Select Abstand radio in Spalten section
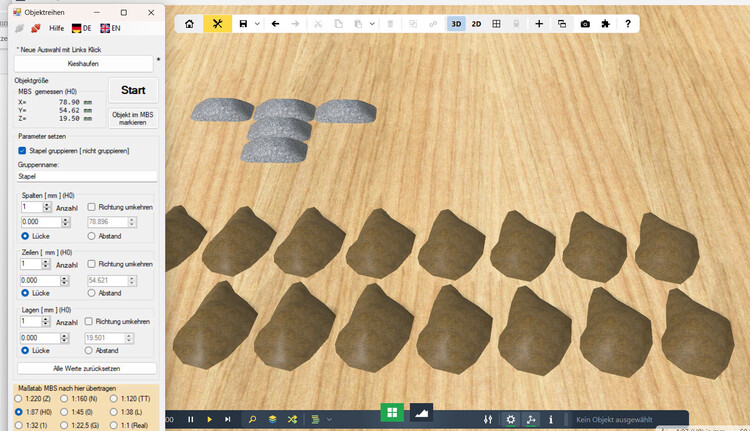750x431 pixels. coord(91,236)
